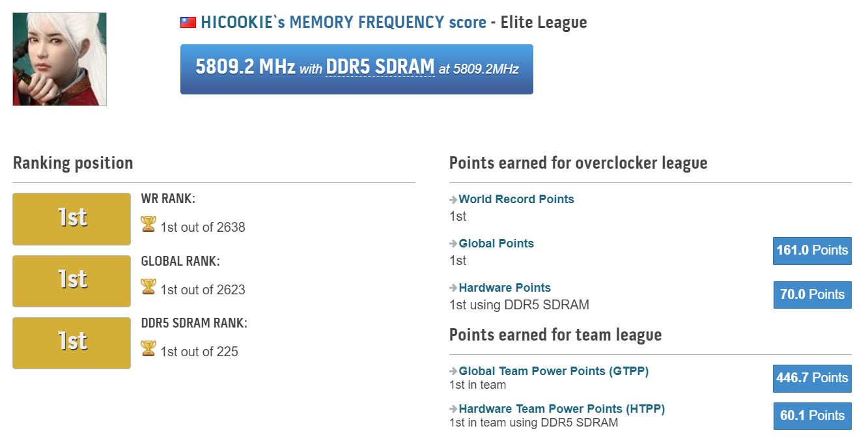Image resolution: width=868 pixels, height=448 pixels.
Task: Click the gold 1st badge for WR rank
Action: (x=72, y=219)
